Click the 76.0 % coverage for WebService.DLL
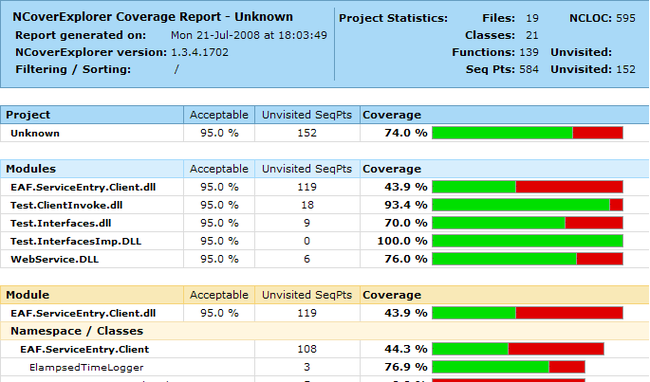Image resolution: width=650 pixels, height=382 pixels. pyautogui.click(x=406, y=259)
